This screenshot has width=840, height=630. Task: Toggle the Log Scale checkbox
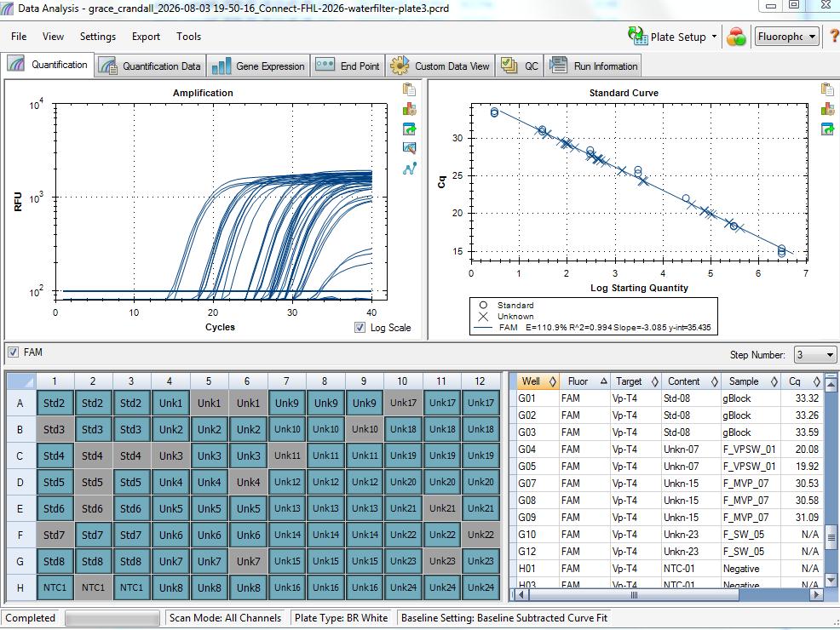(360, 328)
